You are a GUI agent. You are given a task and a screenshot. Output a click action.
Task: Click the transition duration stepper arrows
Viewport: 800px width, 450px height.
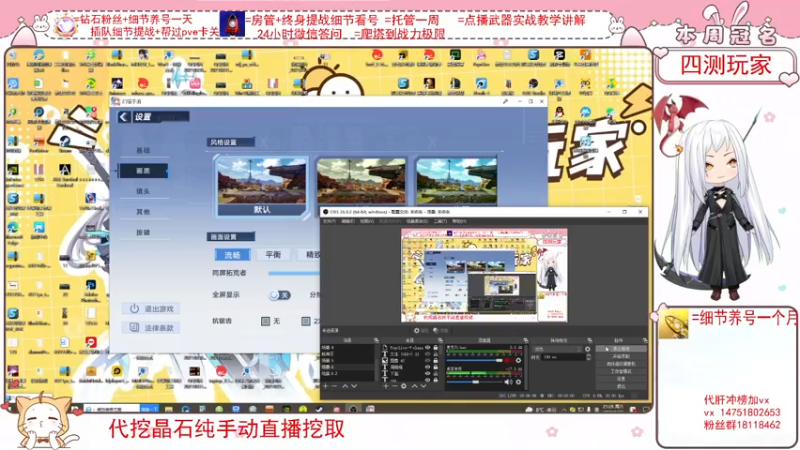click(588, 357)
